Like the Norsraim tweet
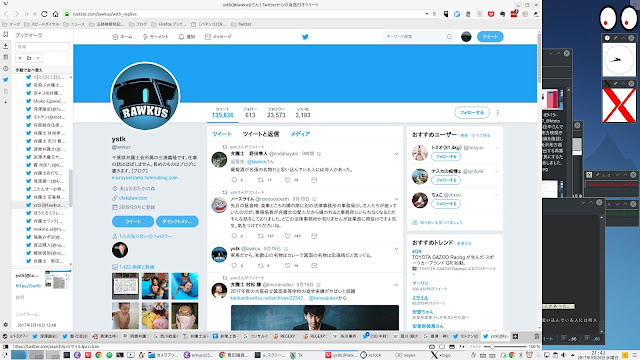The height and width of the screenshot is (360, 640). [287, 236]
